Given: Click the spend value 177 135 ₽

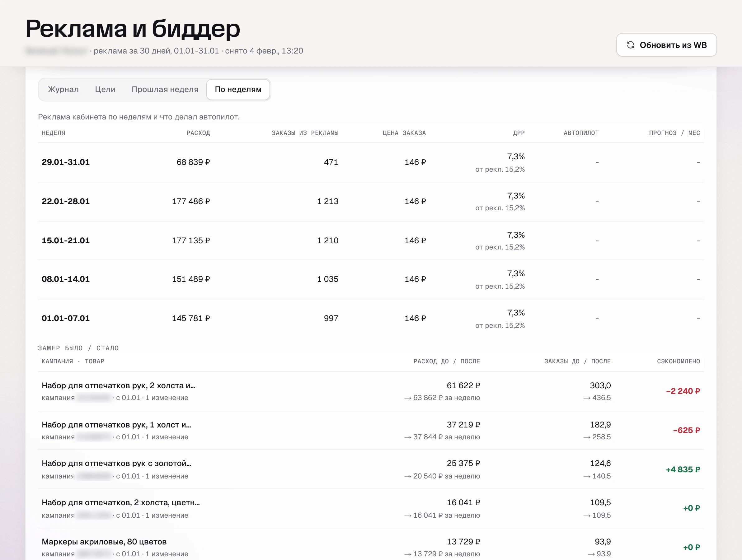Looking at the screenshot, I should pyautogui.click(x=191, y=241).
